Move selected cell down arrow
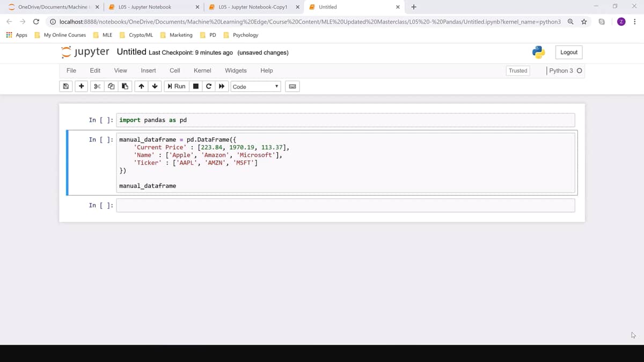The image size is (644, 362). click(155, 86)
